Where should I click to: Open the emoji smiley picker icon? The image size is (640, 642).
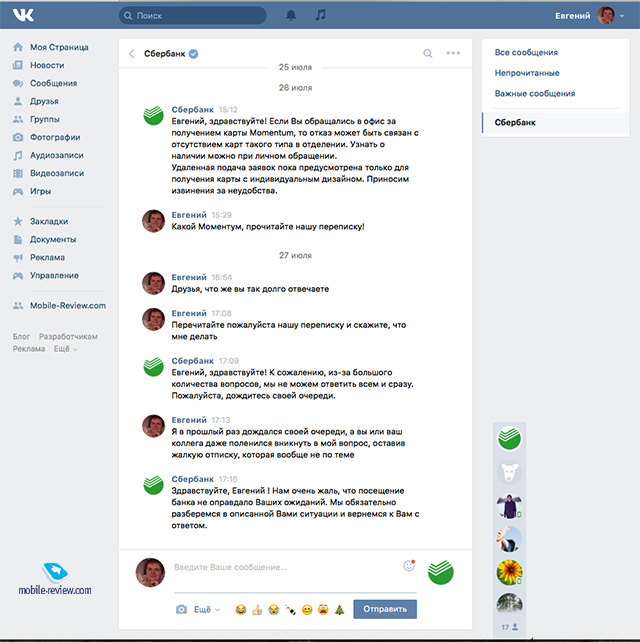[409, 566]
